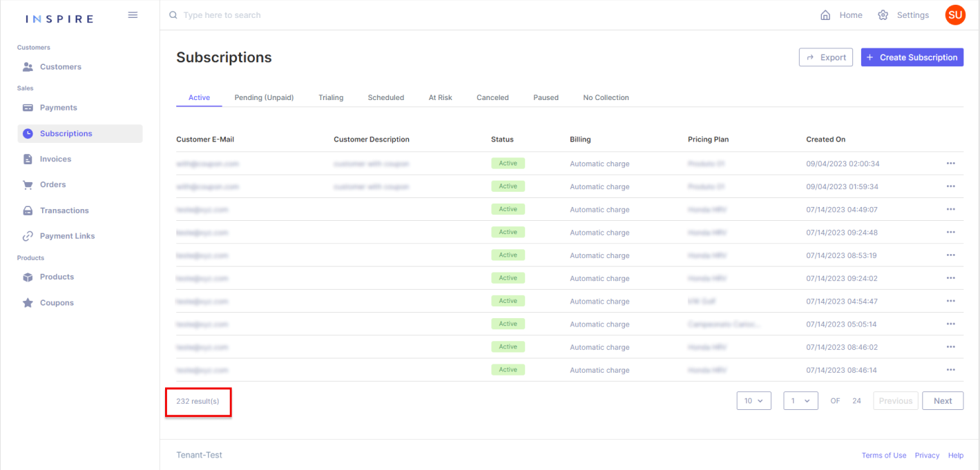
Task: Click Active status badge in 09/04/2023 02:00:34 row
Action: tap(508, 164)
